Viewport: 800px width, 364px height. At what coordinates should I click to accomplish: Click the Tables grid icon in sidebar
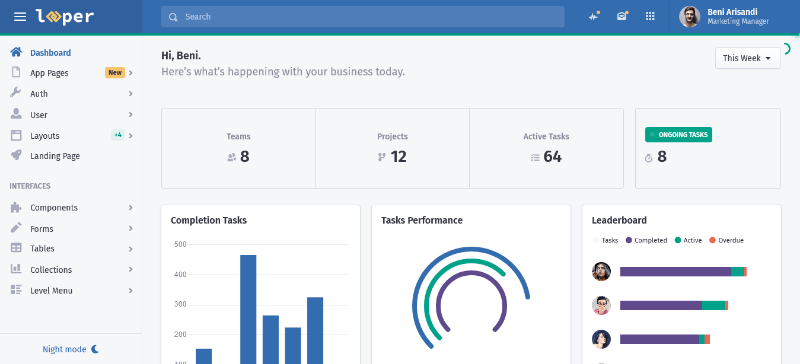tap(16, 248)
